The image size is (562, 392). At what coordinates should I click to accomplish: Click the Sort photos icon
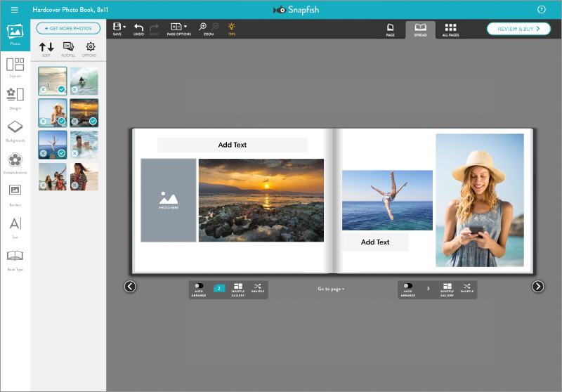point(46,47)
